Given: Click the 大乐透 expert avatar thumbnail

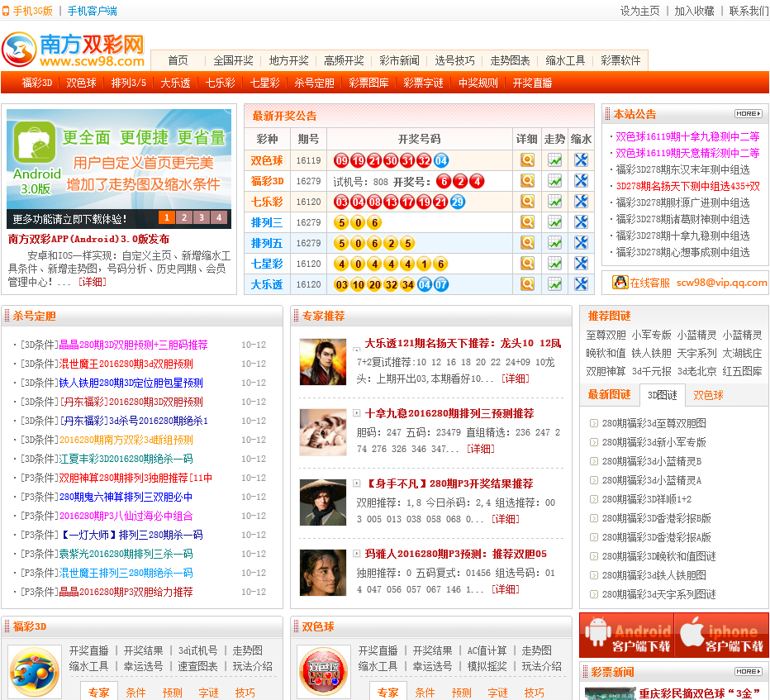Looking at the screenshot, I should pyautogui.click(x=322, y=361).
